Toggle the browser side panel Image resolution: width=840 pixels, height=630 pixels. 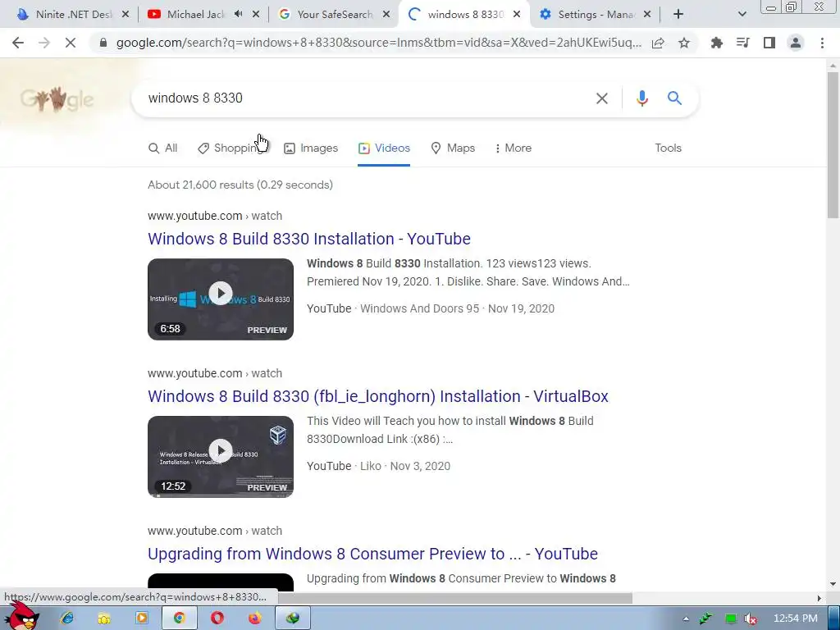pyautogui.click(x=769, y=43)
